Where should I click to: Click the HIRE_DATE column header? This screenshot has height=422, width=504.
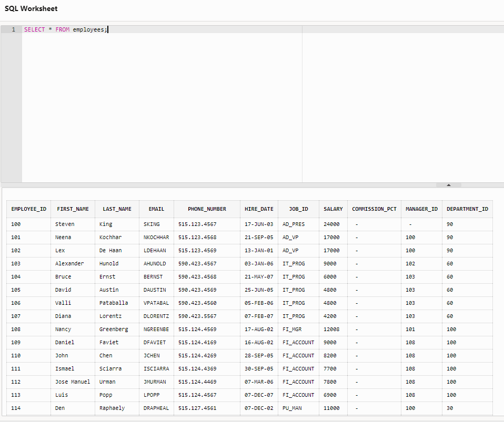(x=259, y=209)
